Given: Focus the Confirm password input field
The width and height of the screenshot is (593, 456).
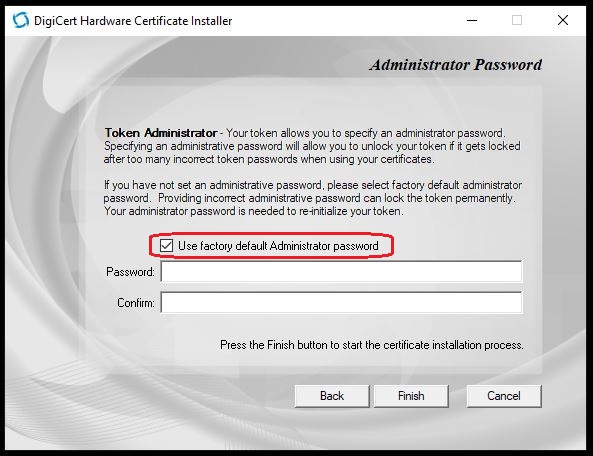Looking at the screenshot, I should [342, 302].
